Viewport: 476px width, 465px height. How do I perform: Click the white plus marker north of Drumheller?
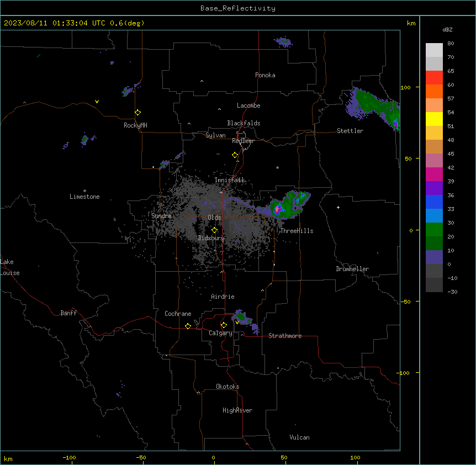coord(338,207)
